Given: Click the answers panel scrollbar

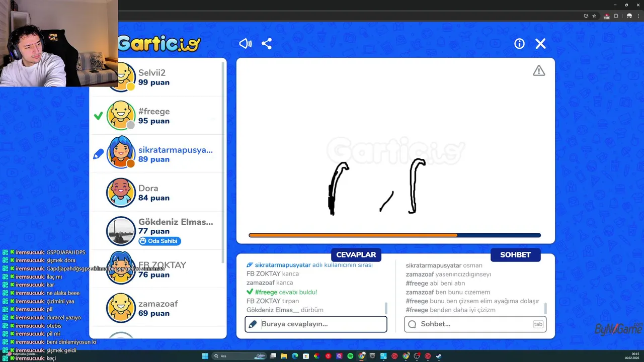Looking at the screenshot, I should [x=386, y=308].
